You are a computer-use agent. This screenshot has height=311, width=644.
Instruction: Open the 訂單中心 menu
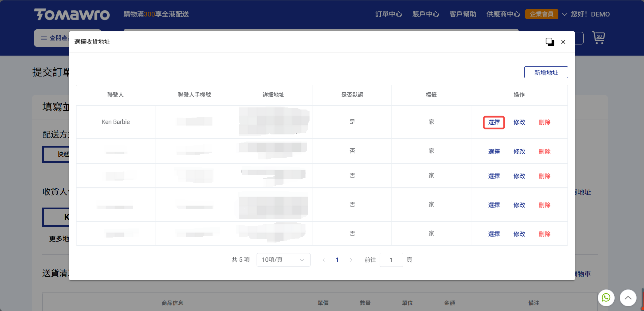(x=388, y=14)
